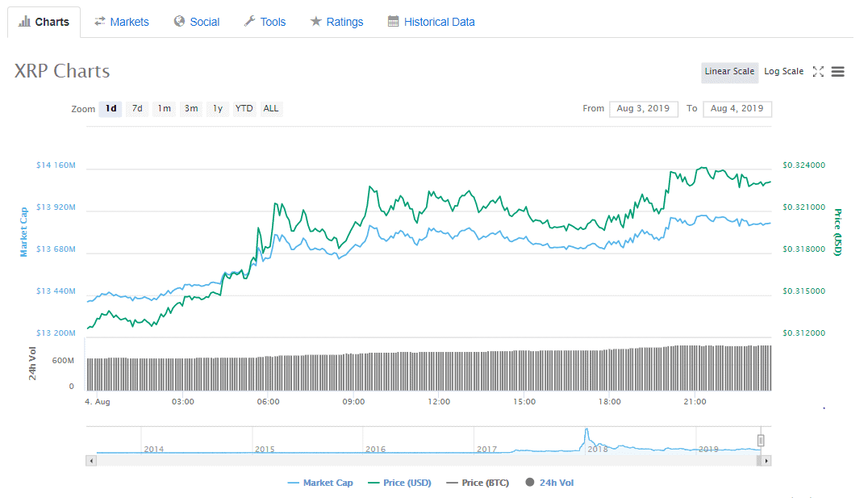Click the 18:00 time axis label
868x498 pixels.
pos(610,402)
